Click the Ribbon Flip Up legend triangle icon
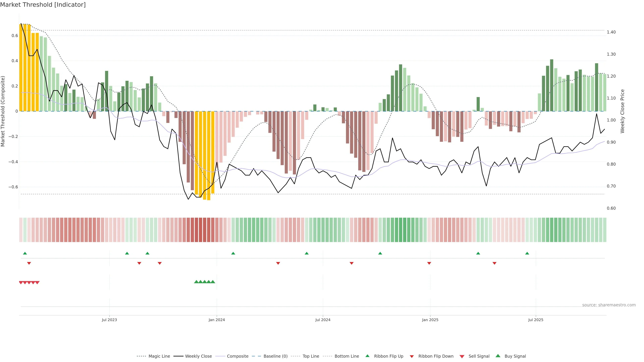Viewport: 644px width, 362px height. click(x=367, y=356)
